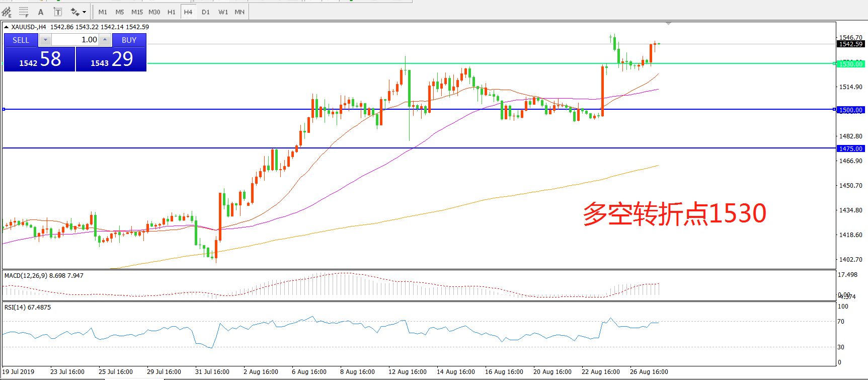Switch to H1 timeframe
This screenshot has height=380, width=868.
coord(171,12)
